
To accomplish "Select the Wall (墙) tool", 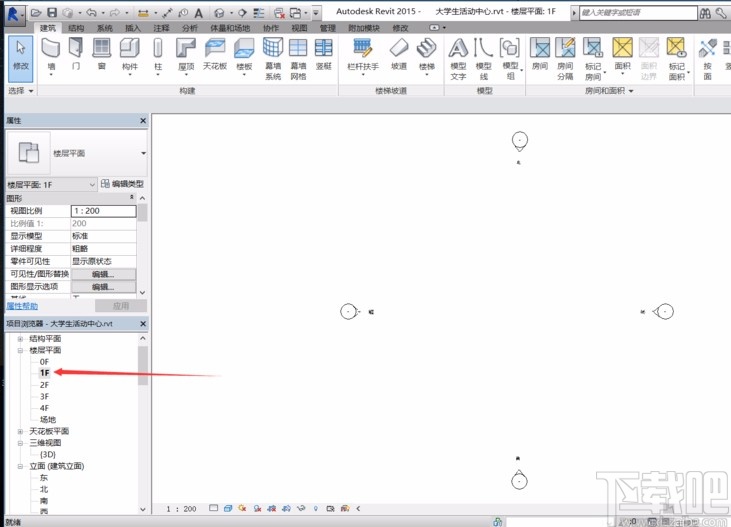I will click(51, 55).
